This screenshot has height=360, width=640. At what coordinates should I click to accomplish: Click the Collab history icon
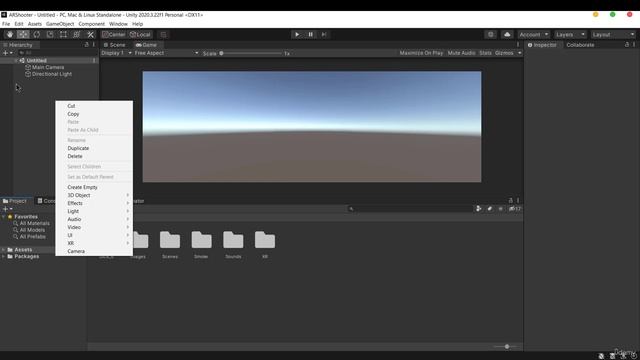pos(491,35)
